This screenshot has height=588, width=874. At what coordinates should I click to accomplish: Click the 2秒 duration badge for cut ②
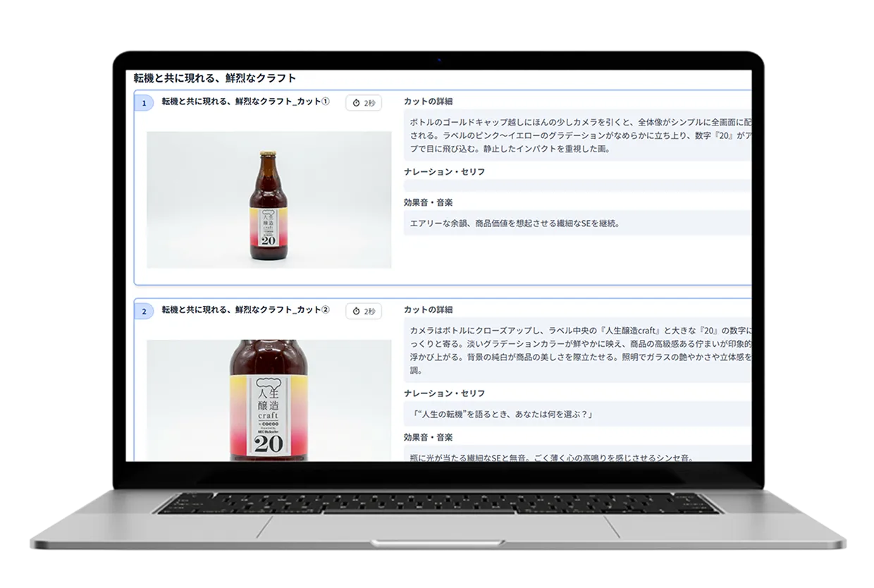(x=364, y=311)
